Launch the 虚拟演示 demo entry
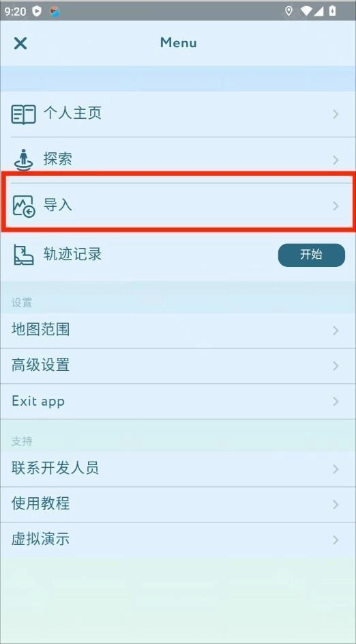Image resolution: width=356 pixels, height=644 pixels. coord(178,540)
